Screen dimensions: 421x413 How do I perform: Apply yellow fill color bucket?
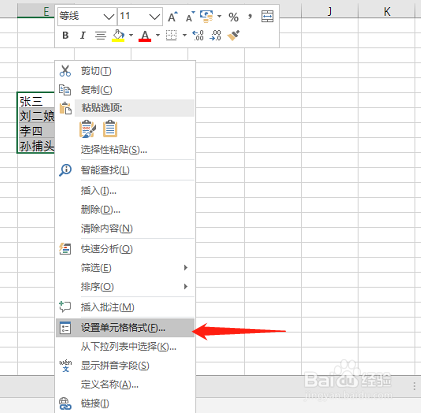click(x=118, y=35)
